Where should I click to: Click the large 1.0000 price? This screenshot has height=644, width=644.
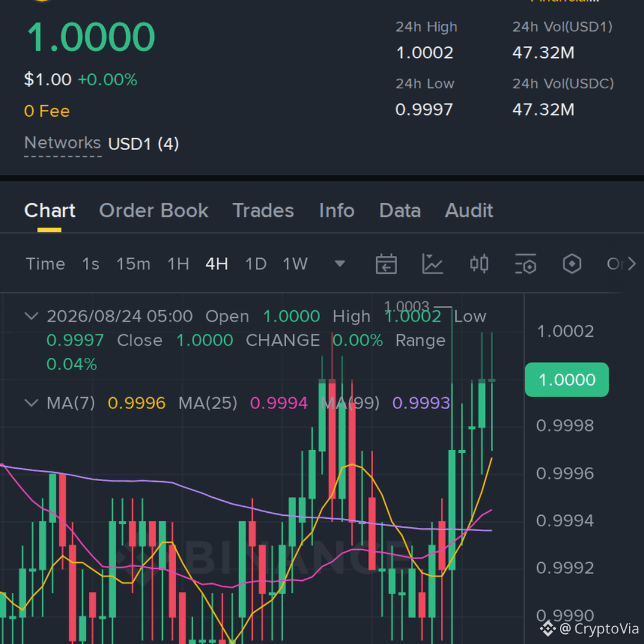pyautogui.click(x=91, y=37)
